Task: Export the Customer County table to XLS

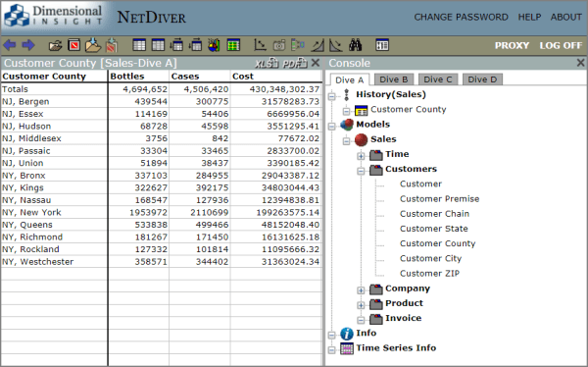Action: 267,63
